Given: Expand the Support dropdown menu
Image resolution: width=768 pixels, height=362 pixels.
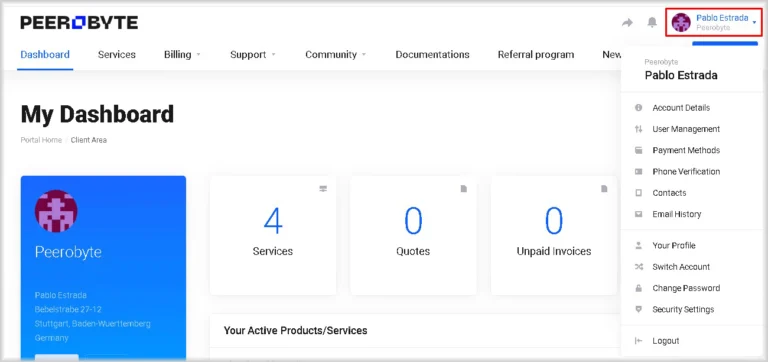Looking at the screenshot, I should point(253,54).
